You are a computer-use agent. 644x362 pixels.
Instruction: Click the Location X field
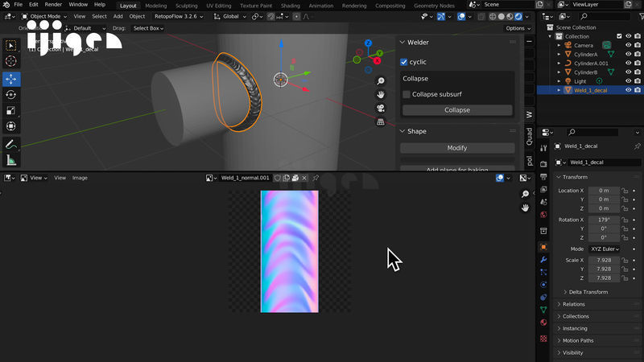pos(604,191)
